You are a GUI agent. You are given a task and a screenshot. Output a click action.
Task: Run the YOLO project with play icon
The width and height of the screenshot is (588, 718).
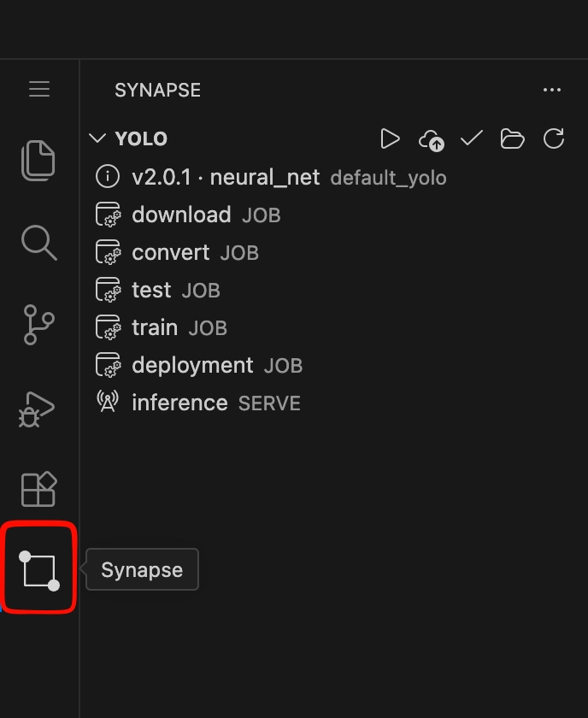click(x=390, y=138)
